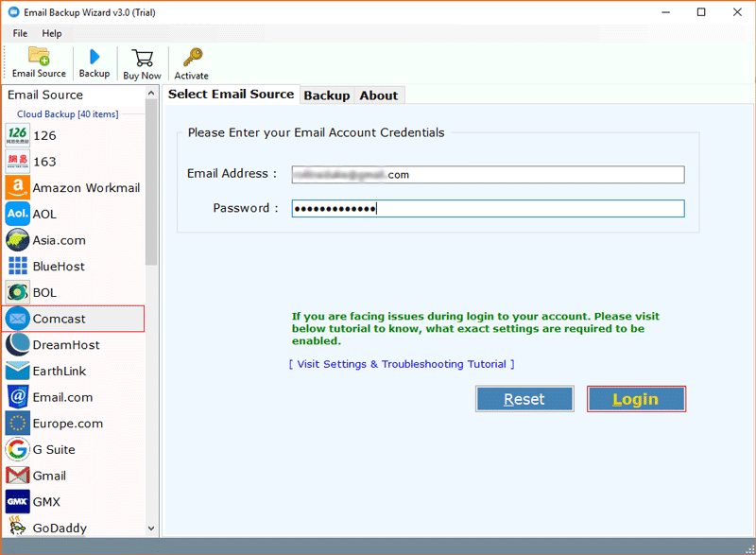Choose the BlueHost grid icon

coord(17,266)
